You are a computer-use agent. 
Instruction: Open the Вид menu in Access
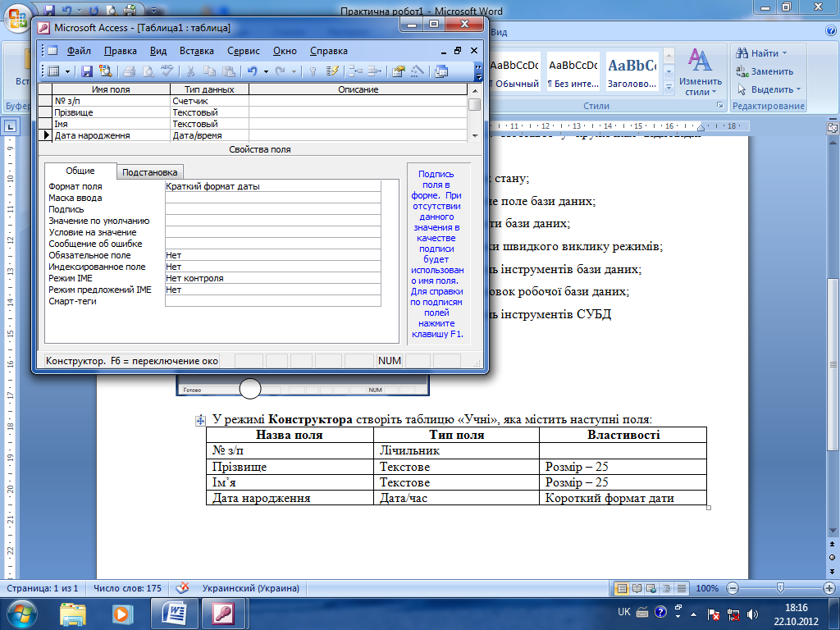158,51
